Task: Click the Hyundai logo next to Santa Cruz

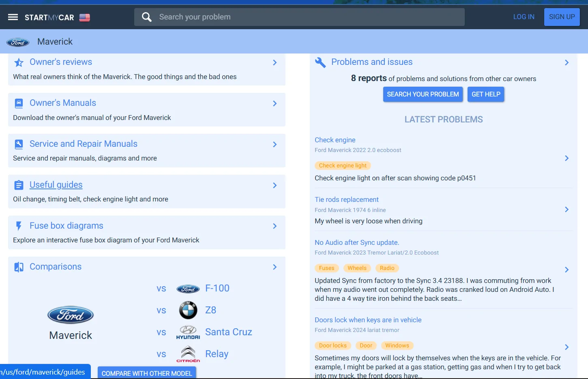Action: 188,332
